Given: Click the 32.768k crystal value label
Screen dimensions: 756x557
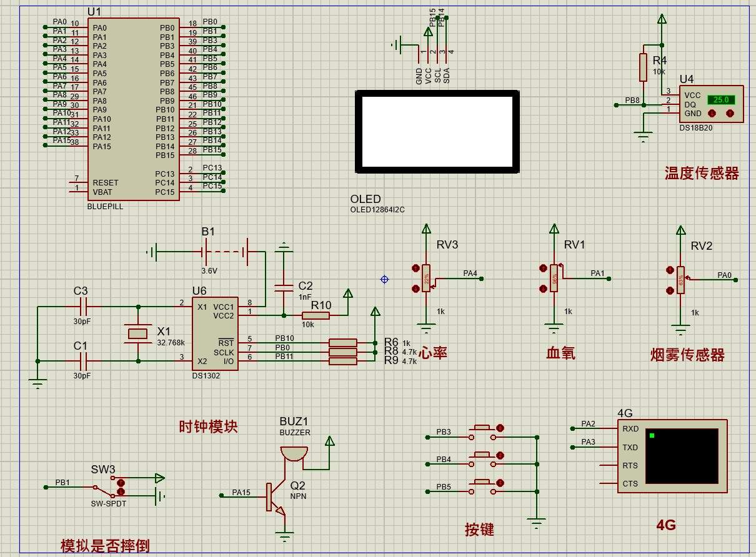Looking at the screenshot, I should (171, 343).
